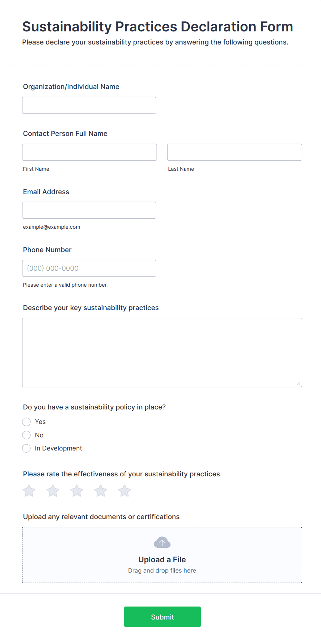Select Yes for sustainability policy
Image resolution: width=321 pixels, height=644 pixels.
click(27, 422)
